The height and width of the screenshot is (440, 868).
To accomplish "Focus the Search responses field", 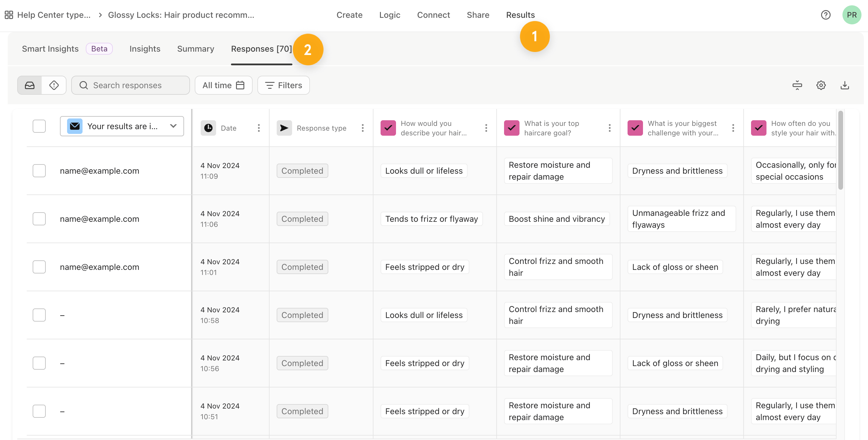I will (x=131, y=85).
